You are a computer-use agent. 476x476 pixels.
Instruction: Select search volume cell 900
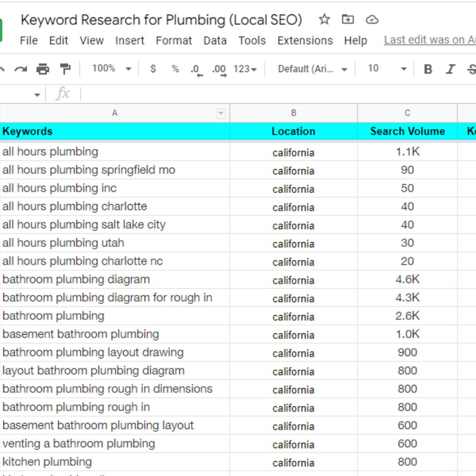pos(407,352)
